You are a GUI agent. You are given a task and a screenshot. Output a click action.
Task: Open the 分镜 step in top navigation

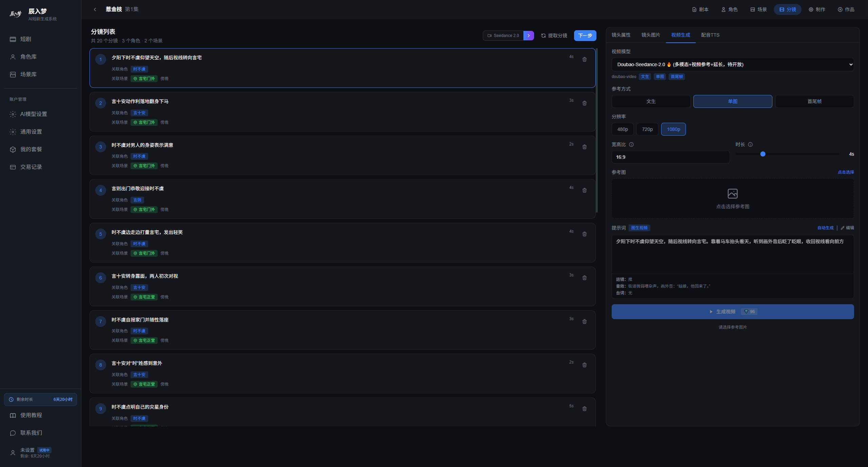pyautogui.click(x=788, y=9)
